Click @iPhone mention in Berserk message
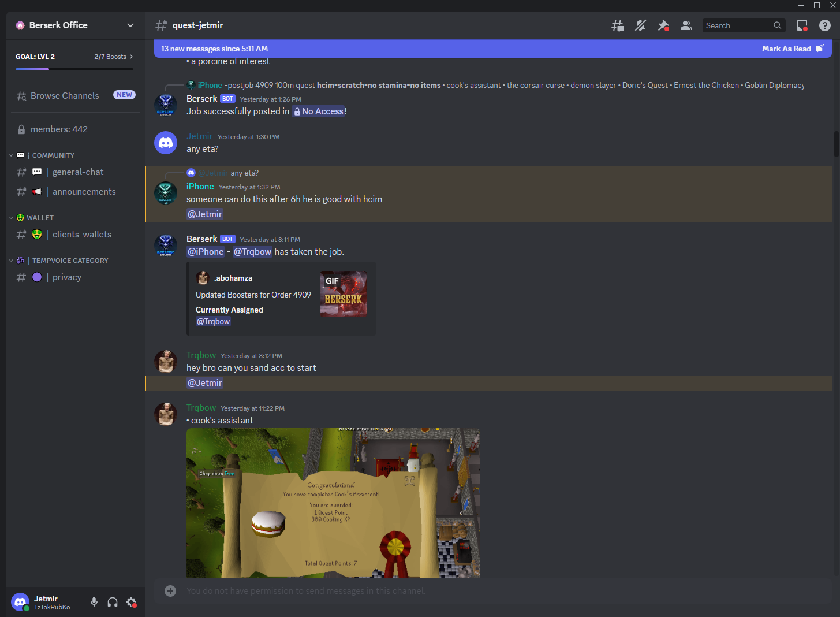The height and width of the screenshot is (617, 840). point(206,252)
